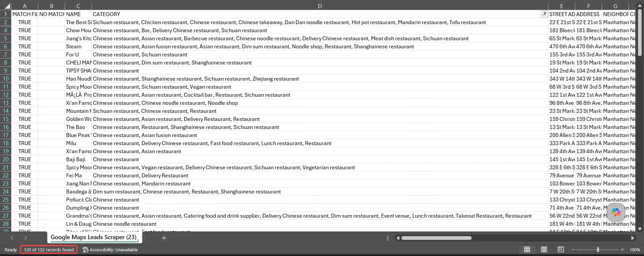Select the name cell 'Lin & Daug'
Viewport: 644px width, 256px height.
pos(78,224)
